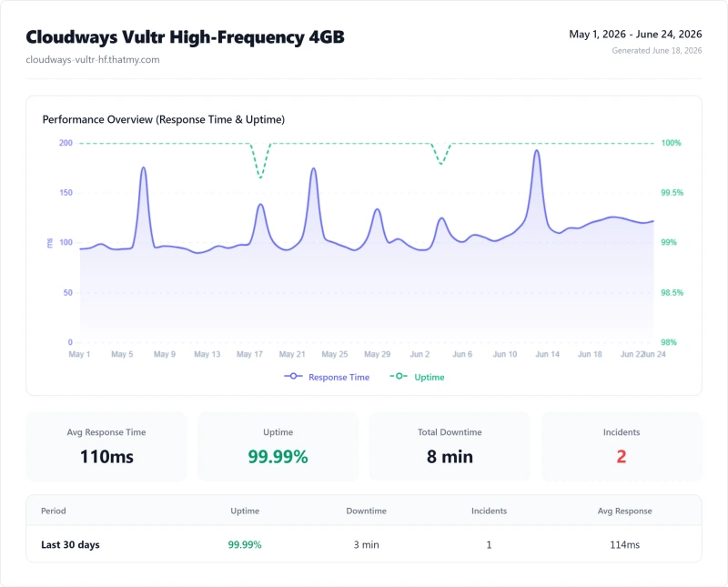Click the Cloudways Vultr High-Frequency 4GB title
This screenshot has width=728, height=587.
(185, 37)
